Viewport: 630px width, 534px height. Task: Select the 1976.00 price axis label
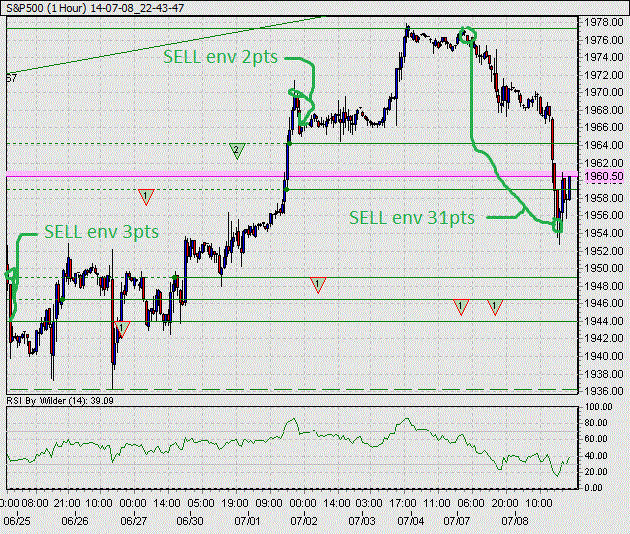[604, 40]
